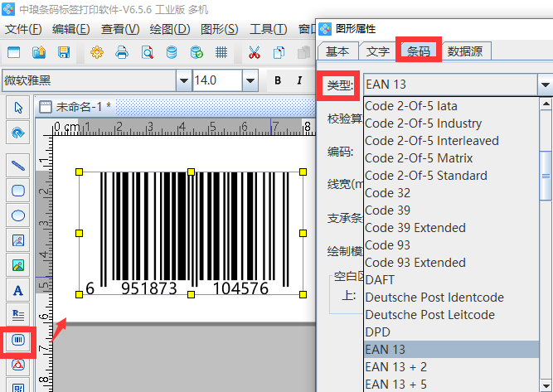Select Code 32 barcode type

click(451, 193)
